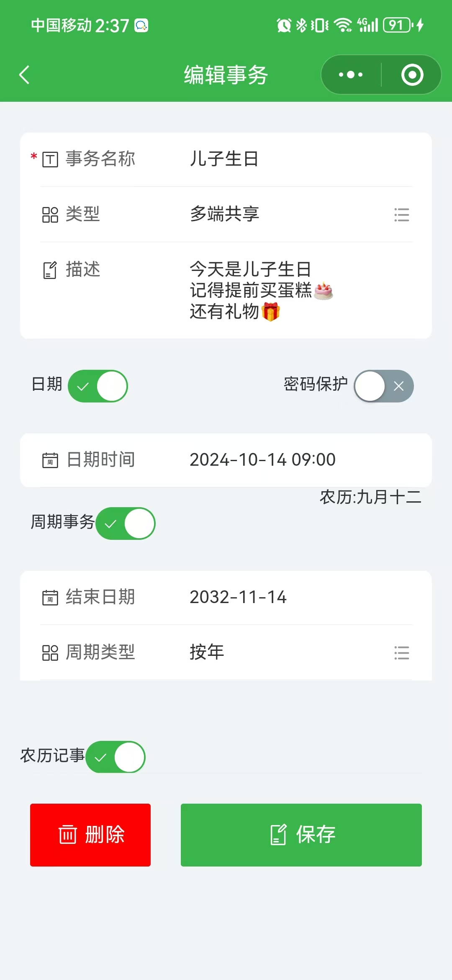Screen dimensions: 452x980
Task: Turn off the 农历记事 switch
Action: [x=116, y=757]
